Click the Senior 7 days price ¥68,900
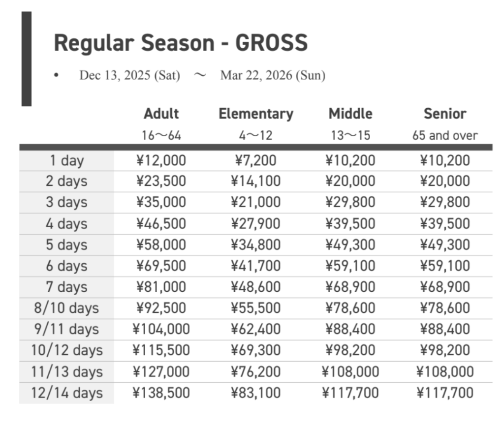 [x=444, y=287]
